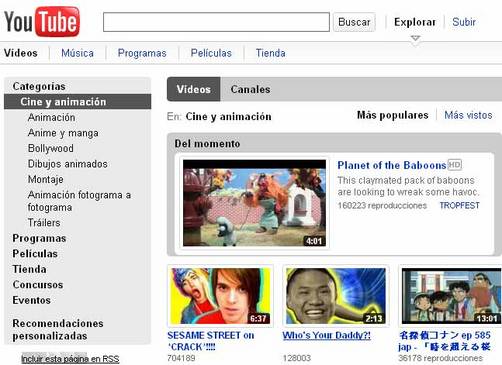Click Incluir esta página en RSS link
502x365 pixels.
pos(70,359)
